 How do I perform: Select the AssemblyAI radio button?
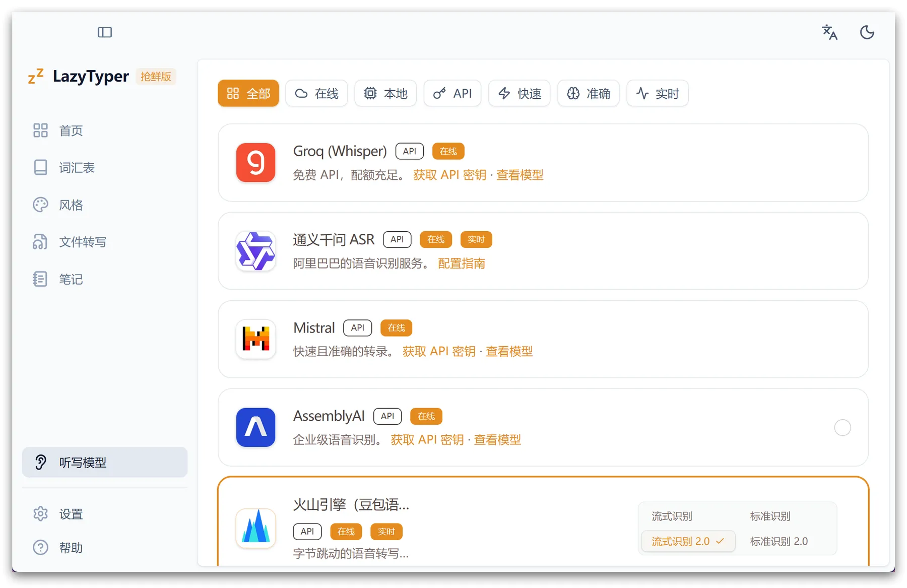[x=842, y=428]
